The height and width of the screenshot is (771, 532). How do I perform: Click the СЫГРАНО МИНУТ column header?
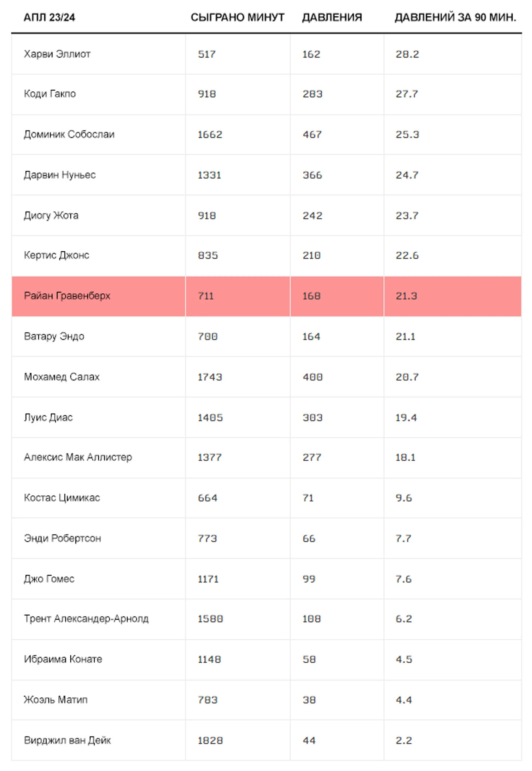[238, 17]
